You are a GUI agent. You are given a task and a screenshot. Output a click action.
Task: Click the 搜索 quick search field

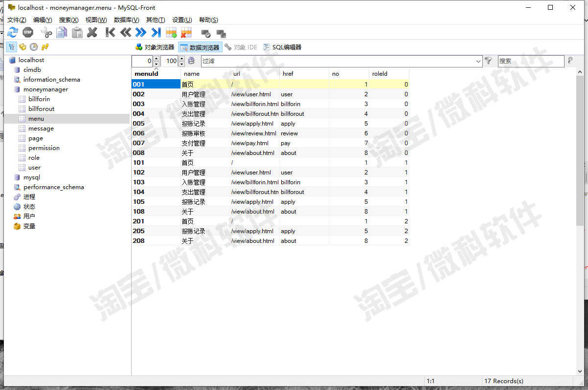pos(531,61)
